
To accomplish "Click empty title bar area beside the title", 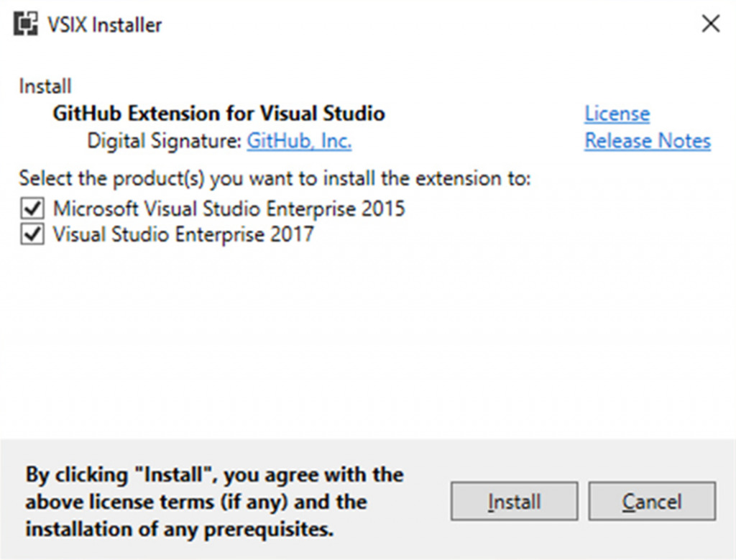I will point(431,25).
